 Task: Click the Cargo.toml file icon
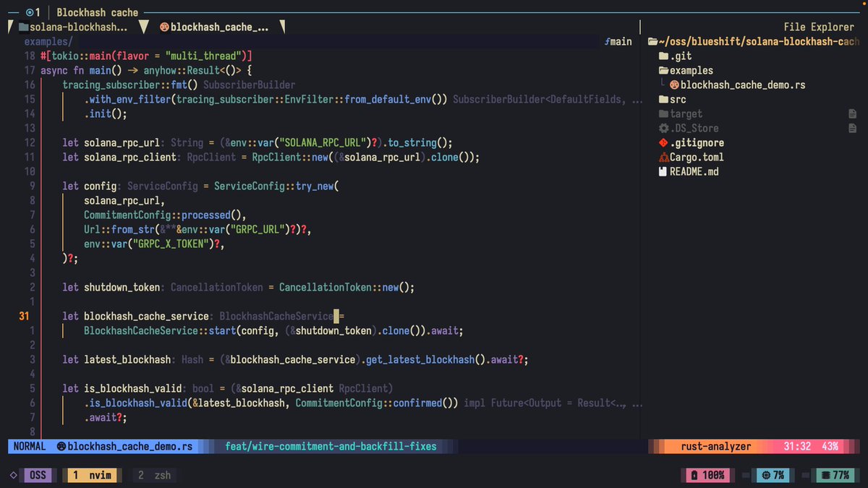point(663,157)
